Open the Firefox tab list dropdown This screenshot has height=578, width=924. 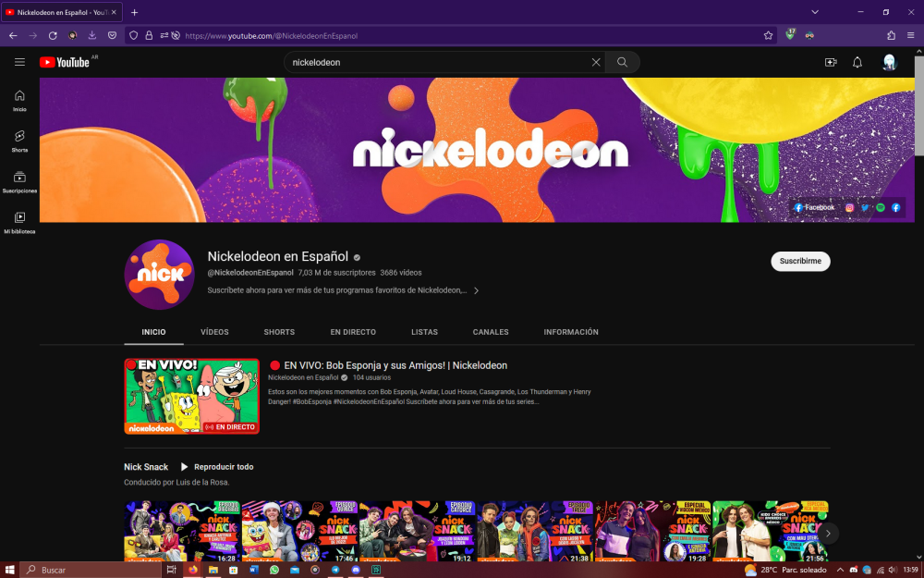815,12
